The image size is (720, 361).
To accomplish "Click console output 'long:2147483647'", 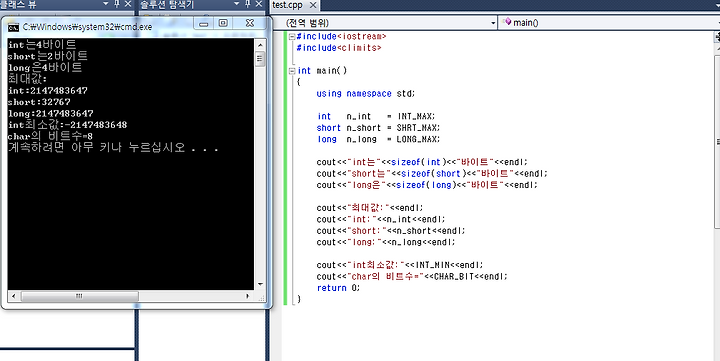I will coord(51,113).
